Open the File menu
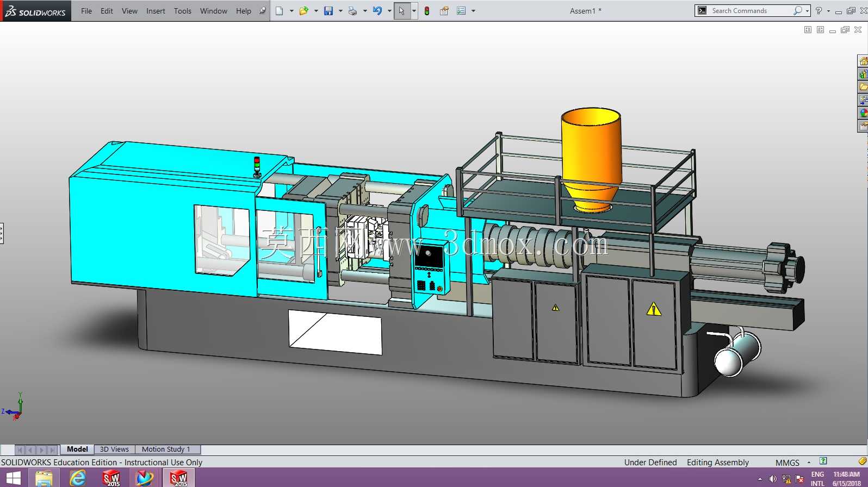 [86, 11]
